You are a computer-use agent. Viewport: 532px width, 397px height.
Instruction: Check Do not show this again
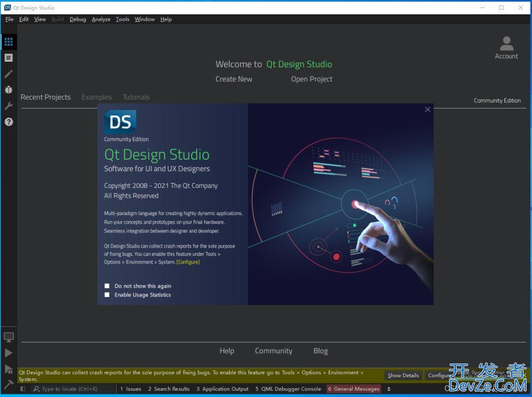[107, 286]
